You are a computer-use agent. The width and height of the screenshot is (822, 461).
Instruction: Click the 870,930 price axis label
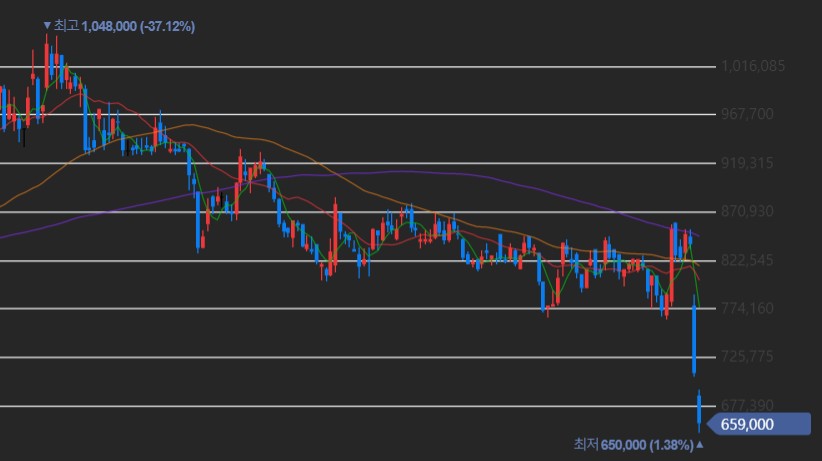tap(747, 211)
